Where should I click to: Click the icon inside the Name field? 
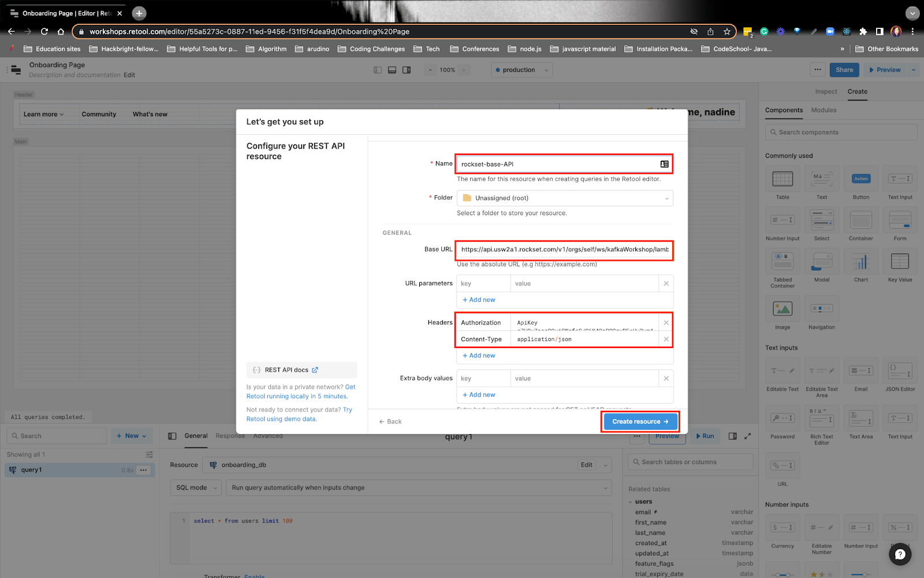click(665, 164)
